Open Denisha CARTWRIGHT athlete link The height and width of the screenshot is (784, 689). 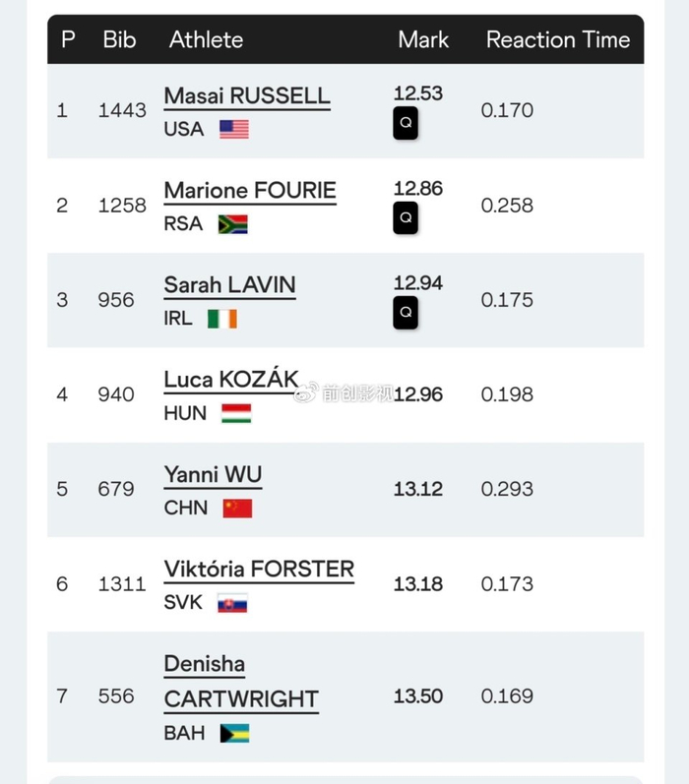(241, 681)
